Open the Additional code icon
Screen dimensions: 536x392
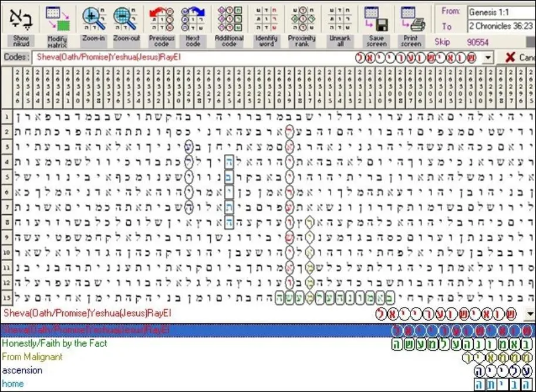(x=230, y=19)
